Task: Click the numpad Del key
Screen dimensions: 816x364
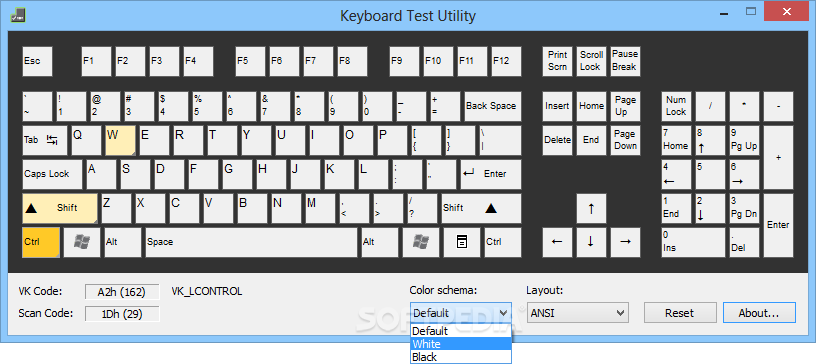Action: (x=744, y=242)
